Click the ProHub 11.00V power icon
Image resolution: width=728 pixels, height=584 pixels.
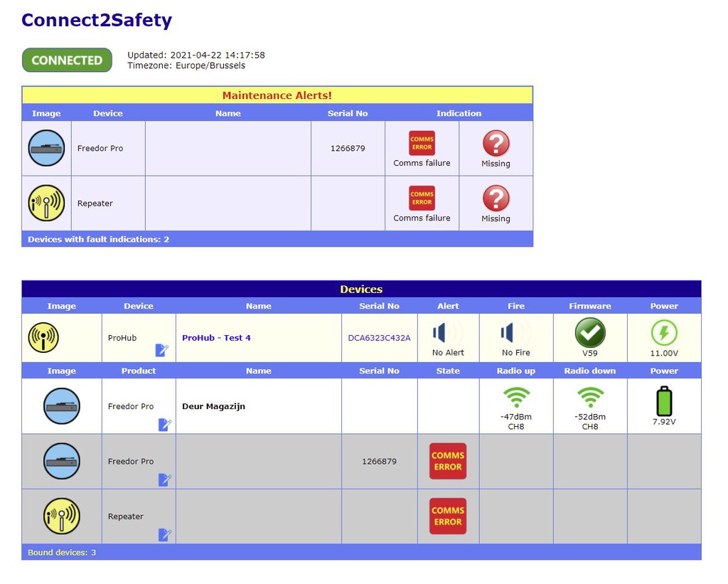[664, 332]
